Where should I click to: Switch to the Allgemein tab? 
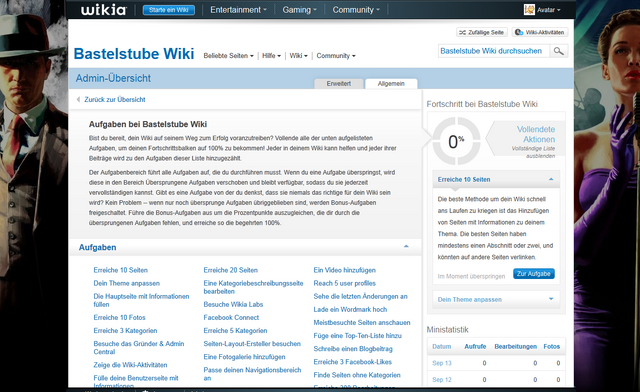pyautogui.click(x=391, y=83)
